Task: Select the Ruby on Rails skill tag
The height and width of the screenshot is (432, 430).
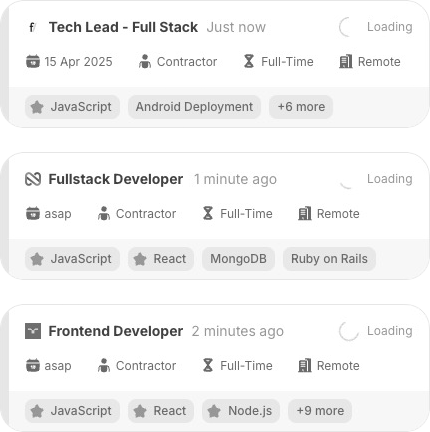Action: [329, 259]
